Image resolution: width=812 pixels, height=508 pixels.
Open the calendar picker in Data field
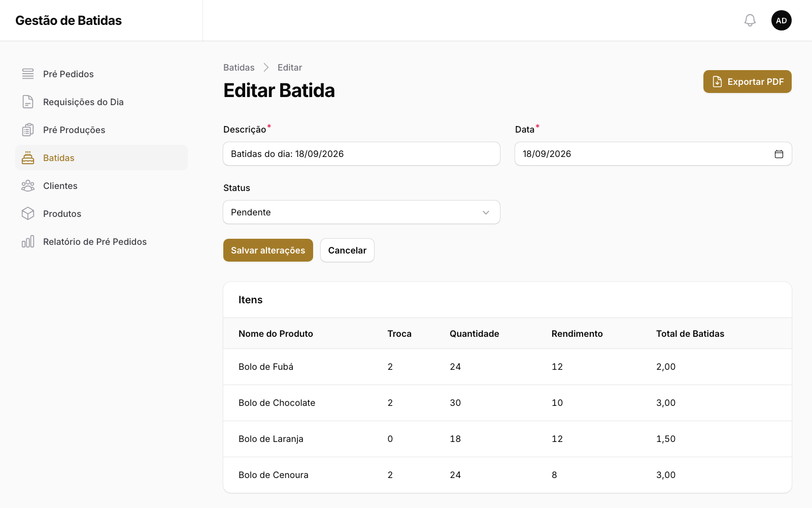[779, 154]
